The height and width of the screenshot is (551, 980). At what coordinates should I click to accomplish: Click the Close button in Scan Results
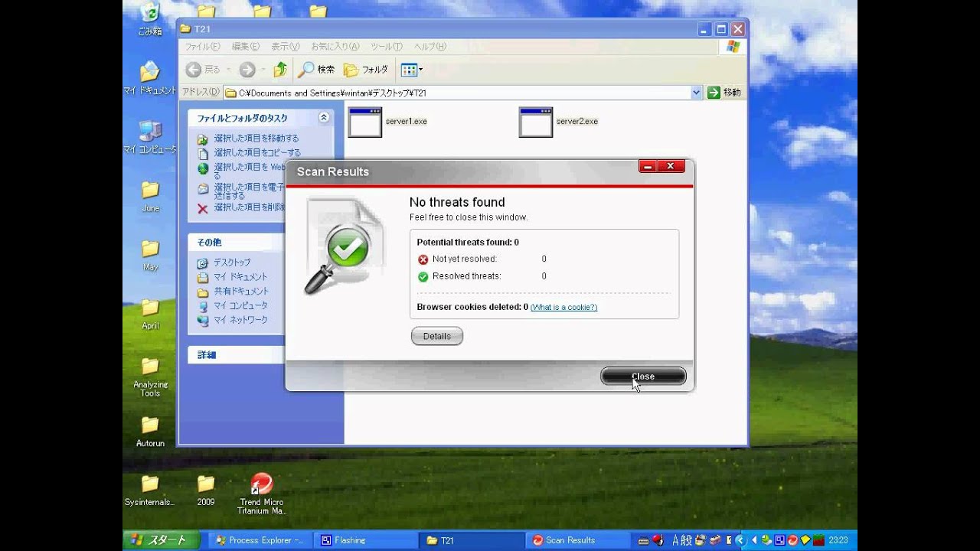[x=643, y=376]
